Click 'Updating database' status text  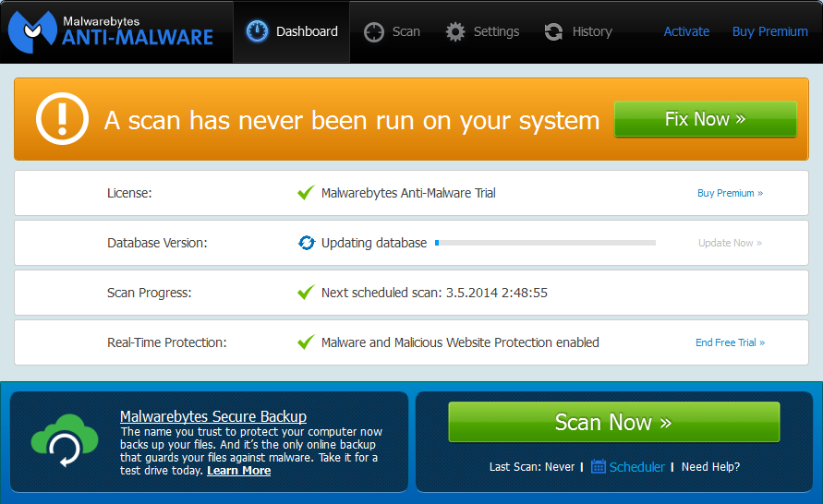(374, 243)
